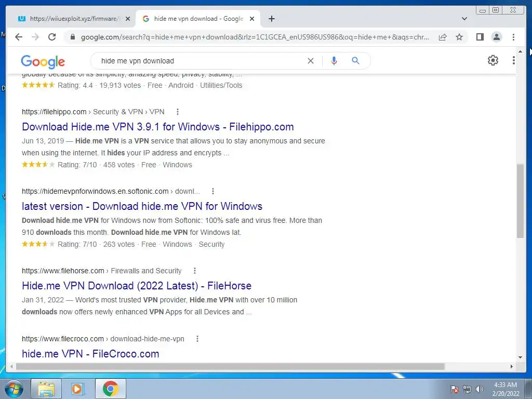The image size is (532, 399).
Task: Click the https://www.filecroco.com breadcrumb URL
Action: [63, 339]
